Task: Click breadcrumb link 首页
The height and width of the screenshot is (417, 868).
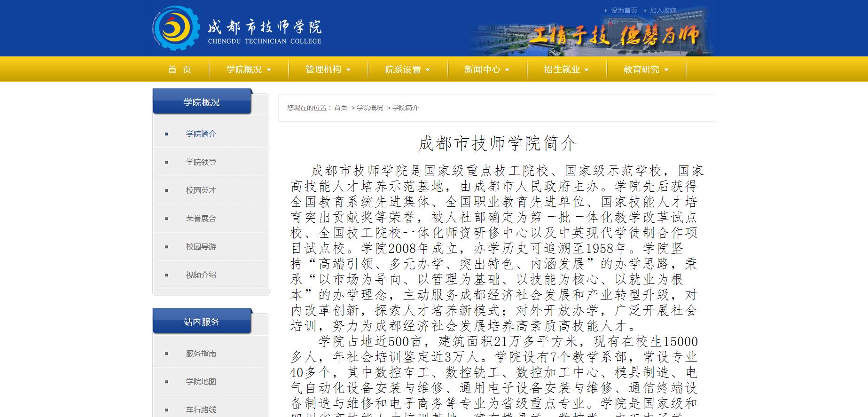Action: click(341, 108)
